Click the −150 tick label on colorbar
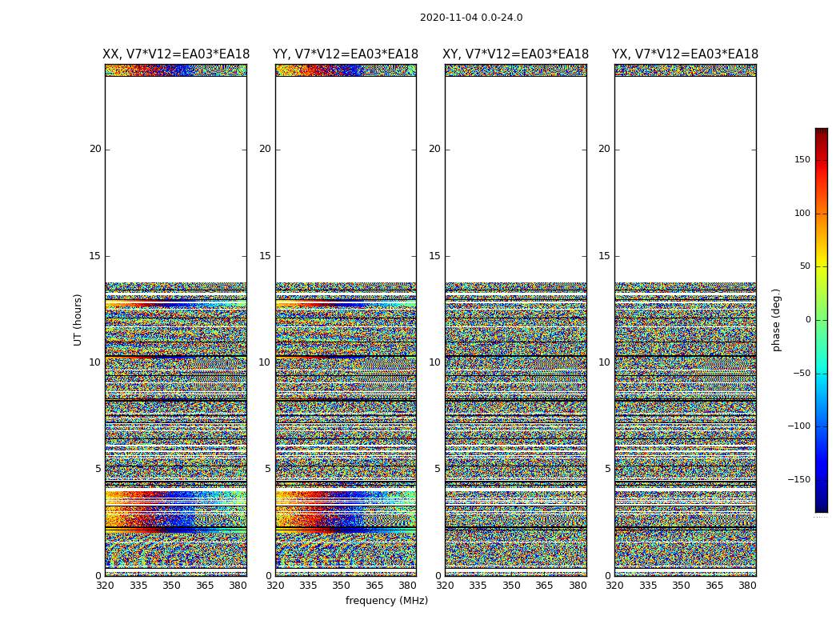This screenshot has width=840, height=640. pos(799,479)
